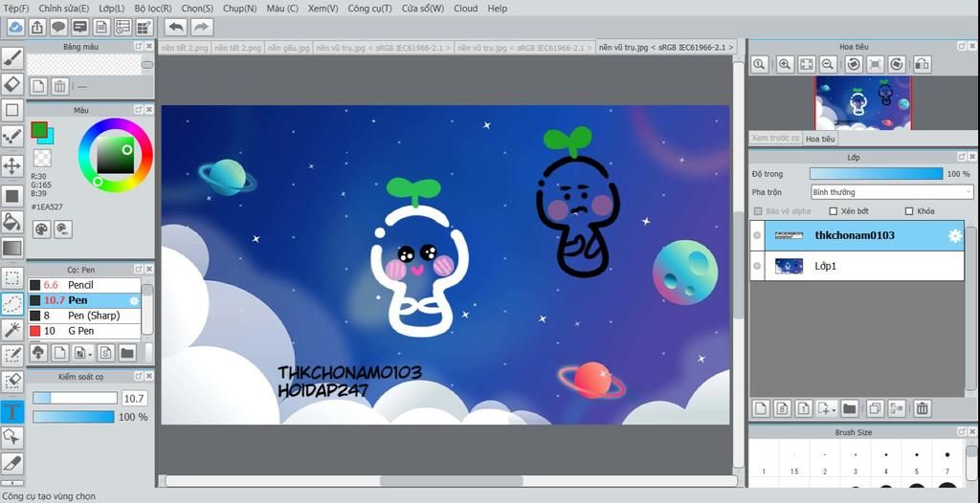This screenshot has height=503, width=980.
Task: Open the Tệp(F) menu
Action: (x=16, y=8)
